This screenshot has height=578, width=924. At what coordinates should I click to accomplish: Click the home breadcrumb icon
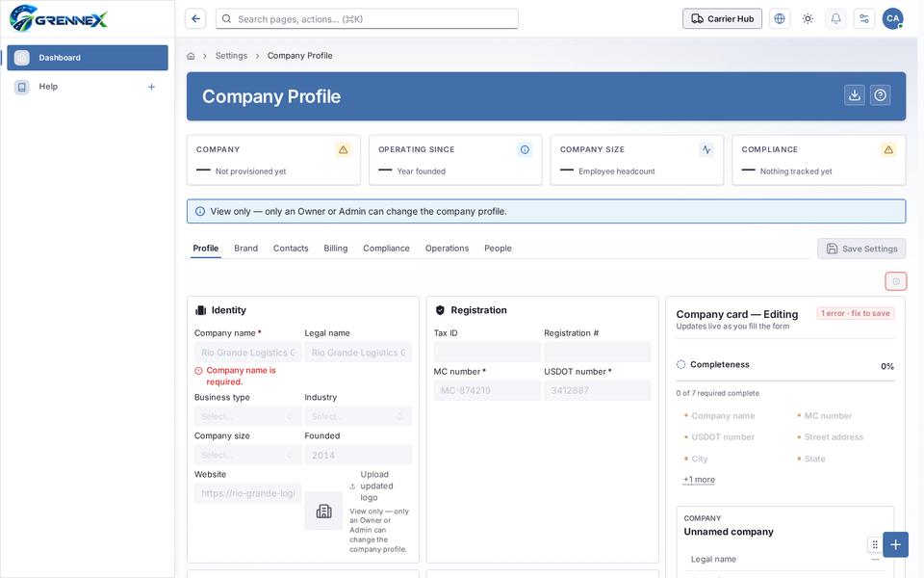(191, 56)
